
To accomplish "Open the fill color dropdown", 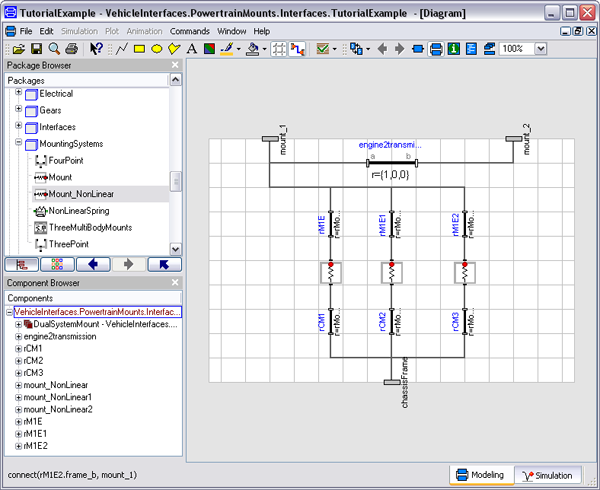I will click(262, 48).
